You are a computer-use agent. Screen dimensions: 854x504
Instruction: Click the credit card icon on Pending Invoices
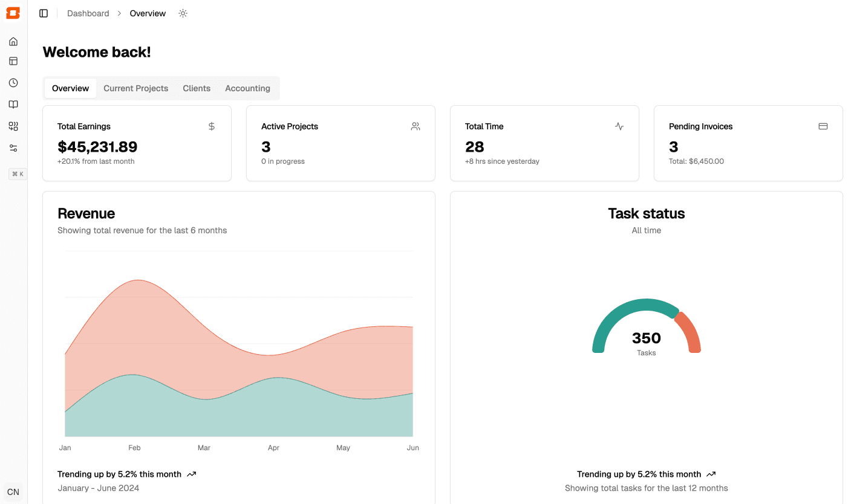click(823, 126)
